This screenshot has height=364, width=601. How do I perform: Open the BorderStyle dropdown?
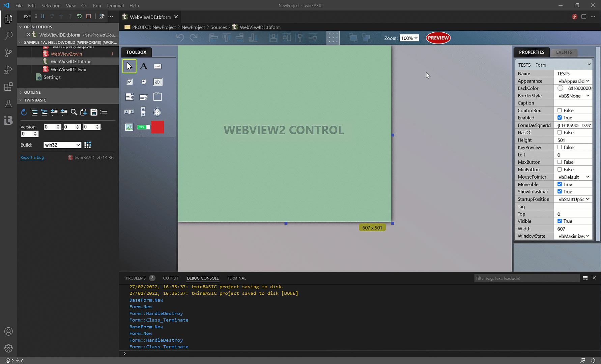573,95
